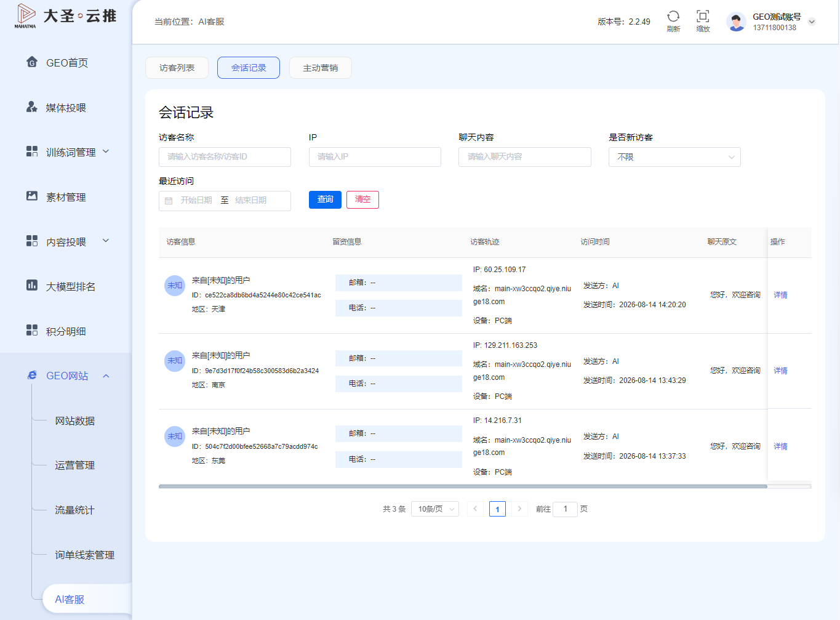Click GEO测试账号 account name

777,17
